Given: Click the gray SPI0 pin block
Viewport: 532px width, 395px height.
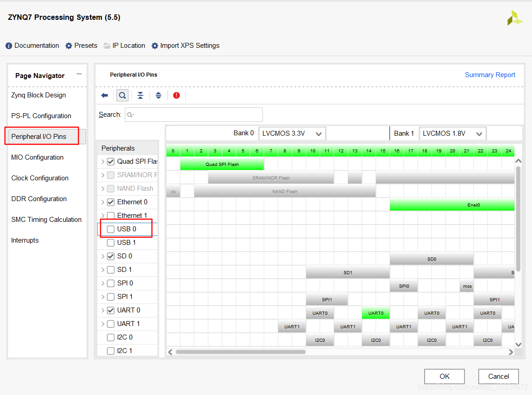Looking at the screenshot, I should point(404,286).
